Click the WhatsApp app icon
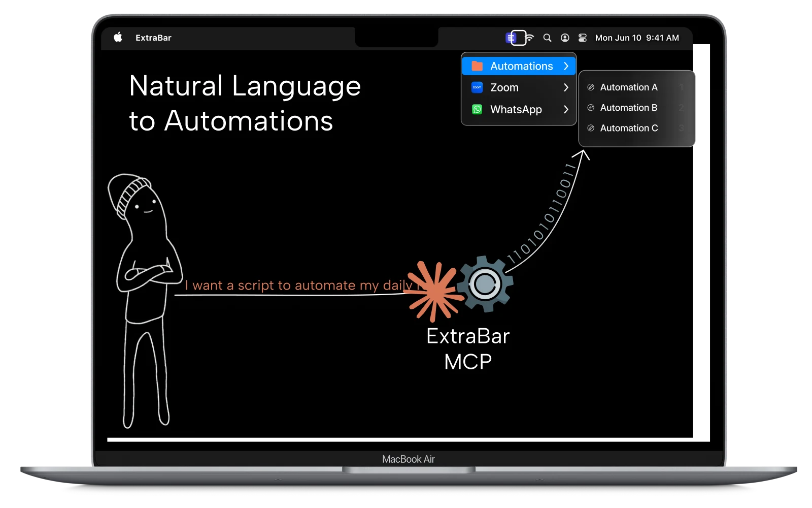Screen dimensions: 812x508 [x=477, y=109]
